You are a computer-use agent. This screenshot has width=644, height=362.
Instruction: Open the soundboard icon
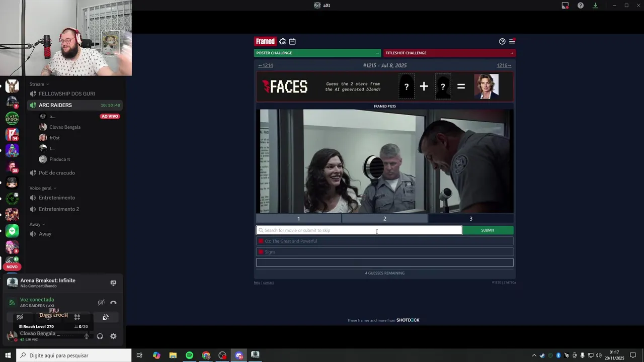(106, 317)
